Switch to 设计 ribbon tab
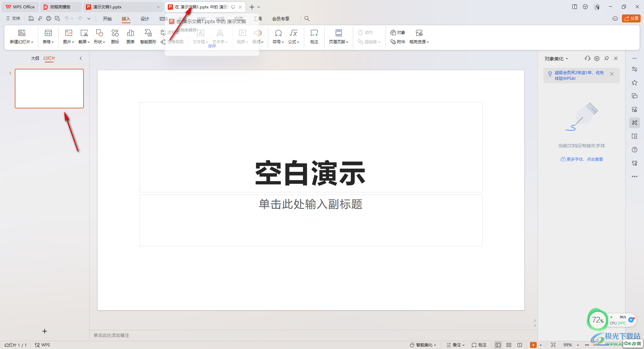This screenshot has width=644, height=349. click(145, 19)
